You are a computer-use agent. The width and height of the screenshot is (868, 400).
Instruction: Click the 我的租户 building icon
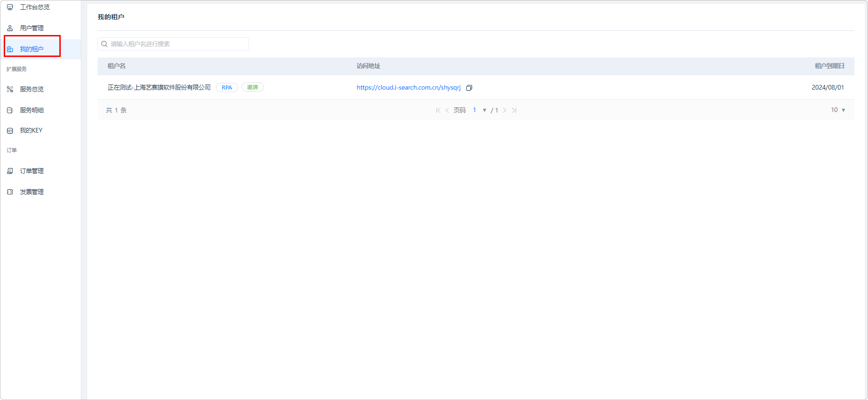coord(10,49)
